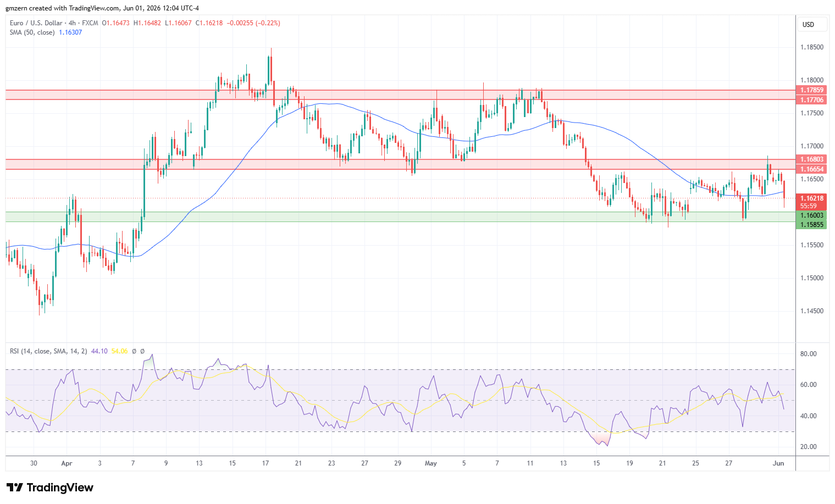Click the low price L1.16067
This screenshot has height=504, width=835.
tap(179, 23)
